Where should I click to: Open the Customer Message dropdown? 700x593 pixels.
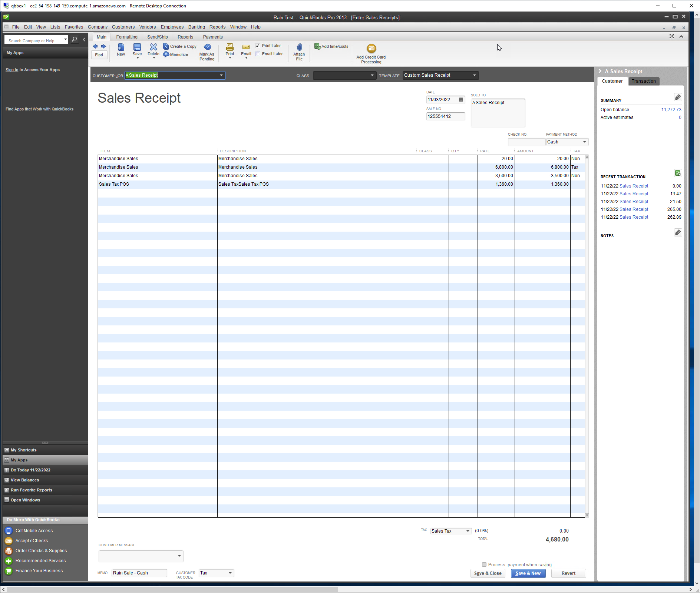pyautogui.click(x=179, y=556)
